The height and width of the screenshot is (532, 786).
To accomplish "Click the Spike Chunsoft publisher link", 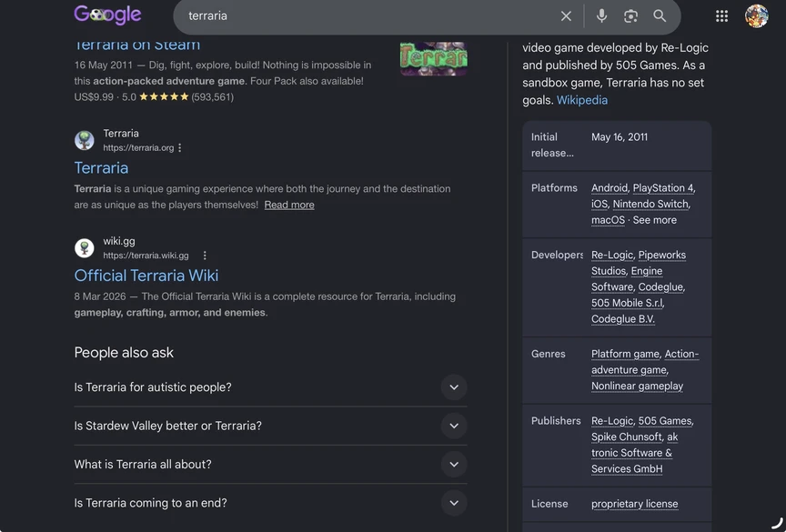I will click(x=627, y=437).
